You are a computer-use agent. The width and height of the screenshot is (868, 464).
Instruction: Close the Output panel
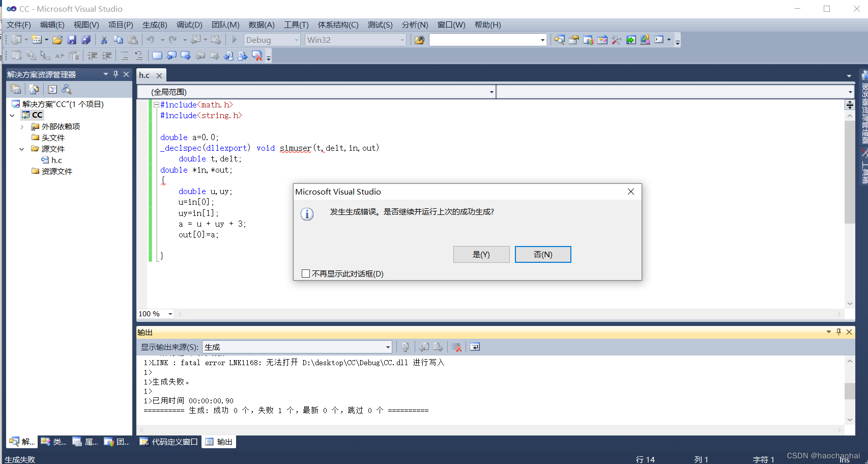[849, 332]
